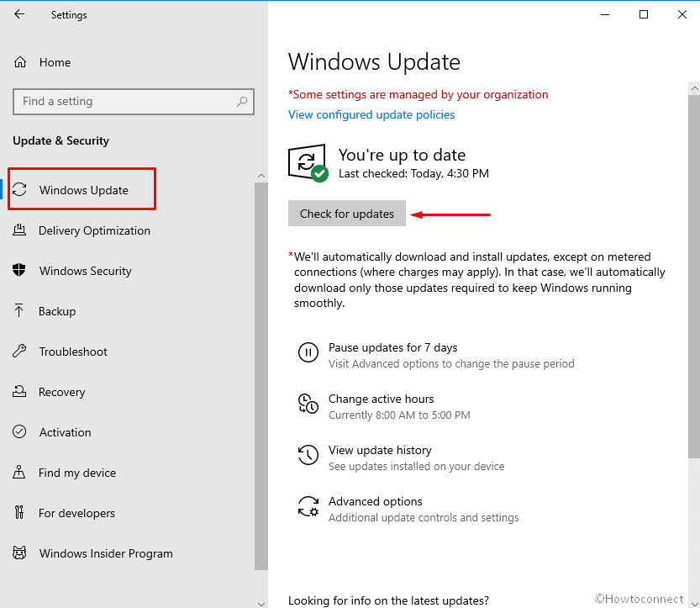Screen dimensions: 700x608
Task: Click 'Currently 8:00 AM to 5:00 PM' text
Action: click(399, 415)
